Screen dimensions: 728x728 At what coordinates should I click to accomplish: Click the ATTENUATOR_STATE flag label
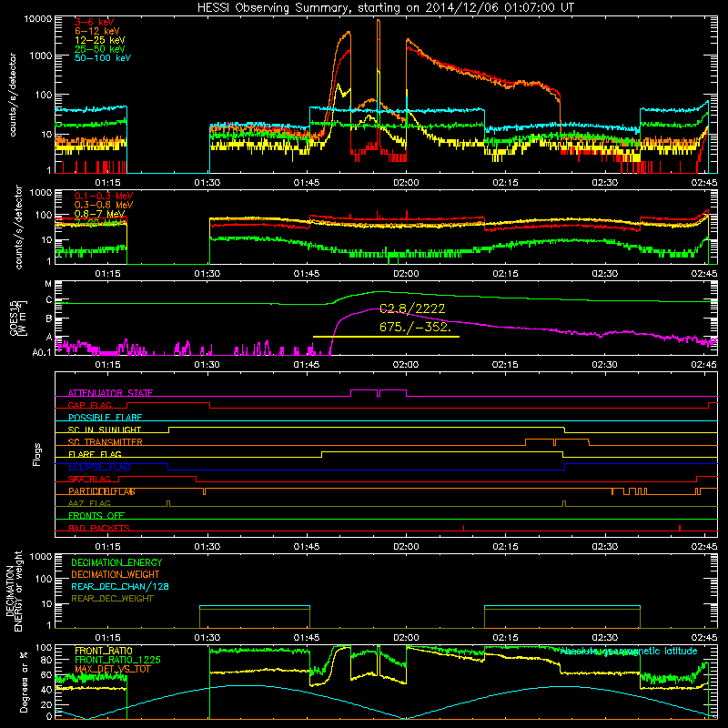(x=110, y=393)
